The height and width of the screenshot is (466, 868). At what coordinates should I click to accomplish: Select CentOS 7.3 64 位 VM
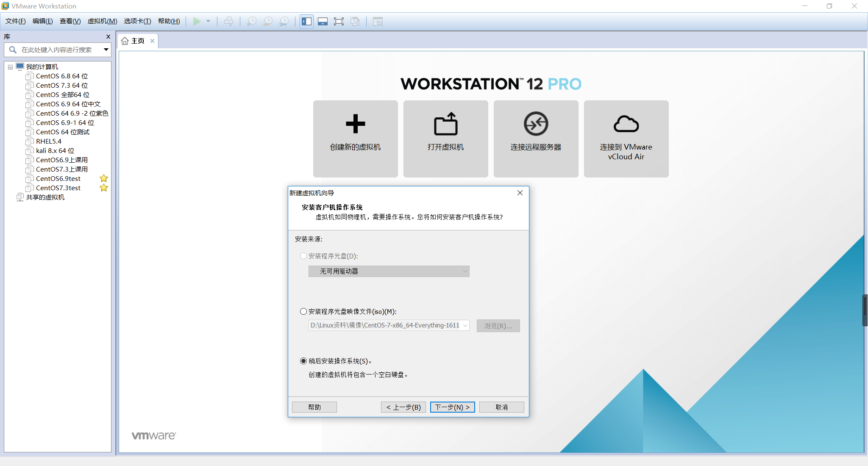(x=62, y=85)
